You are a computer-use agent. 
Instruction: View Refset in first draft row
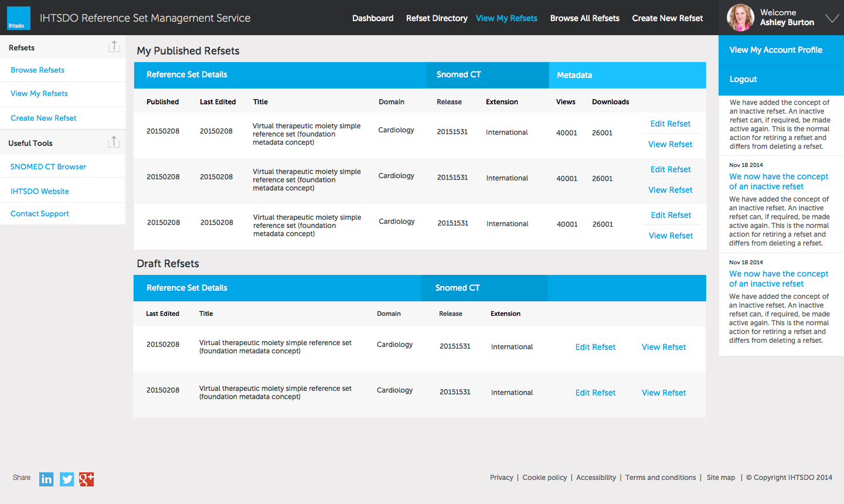(x=664, y=347)
